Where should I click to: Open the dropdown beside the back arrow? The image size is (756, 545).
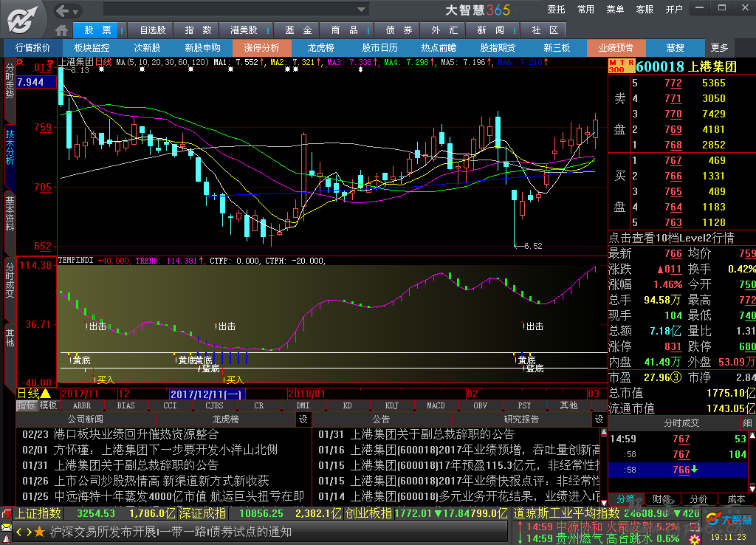pos(76,12)
